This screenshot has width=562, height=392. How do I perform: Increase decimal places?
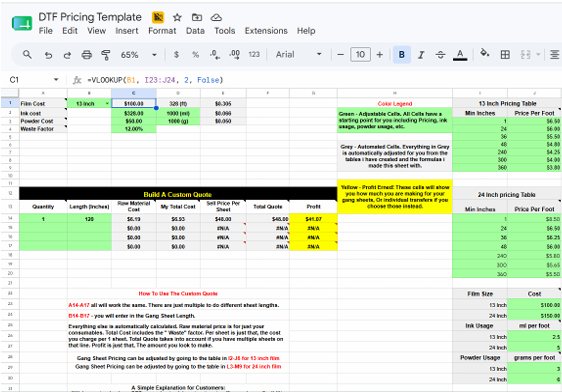coord(234,54)
